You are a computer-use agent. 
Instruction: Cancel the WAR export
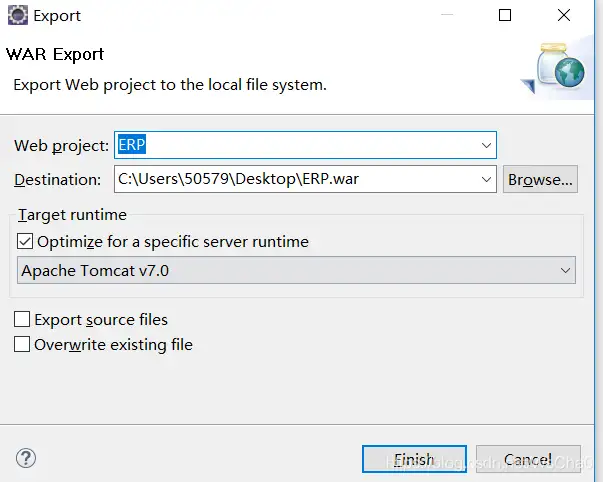(527, 460)
